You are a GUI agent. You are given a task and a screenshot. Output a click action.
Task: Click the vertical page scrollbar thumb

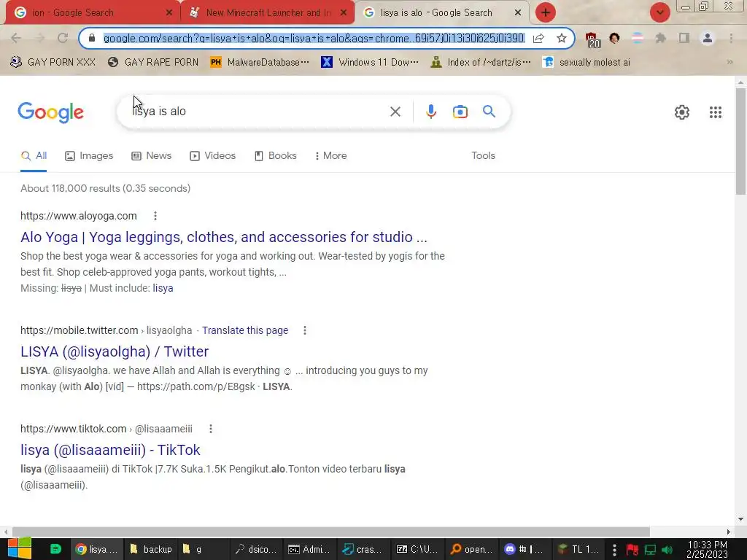coord(740,141)
